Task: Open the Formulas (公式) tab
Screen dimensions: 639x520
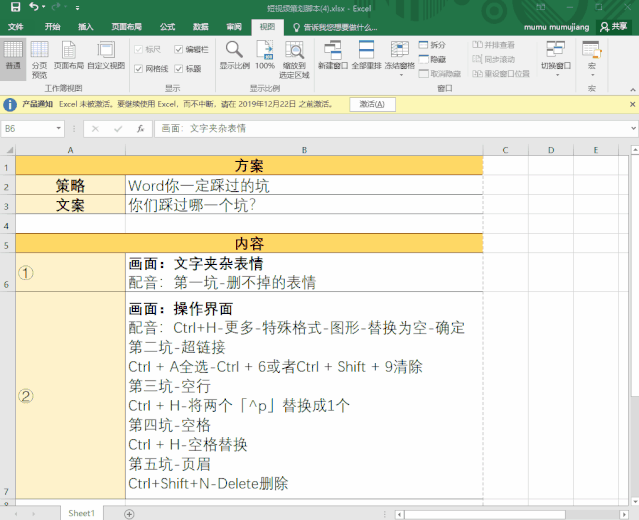Action: point(167,27)
